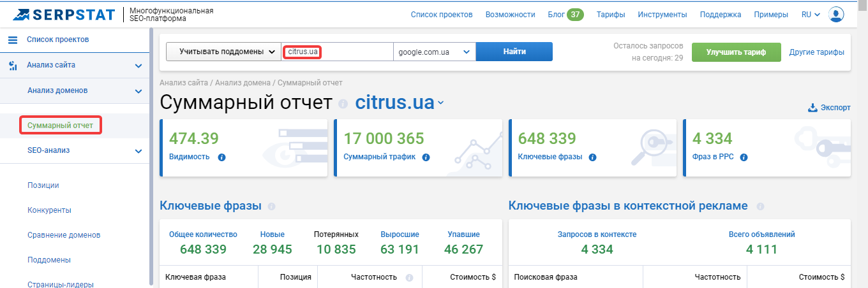Click Выросшие 63 191 stat
This screenshot has height=288, width=868.
pos(400,243)
